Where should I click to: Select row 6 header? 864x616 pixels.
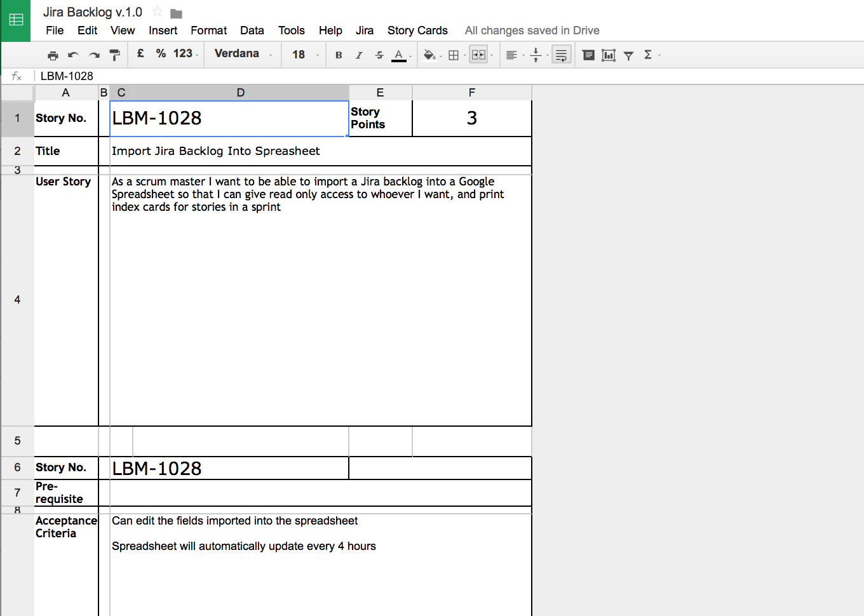click(17, 467)
